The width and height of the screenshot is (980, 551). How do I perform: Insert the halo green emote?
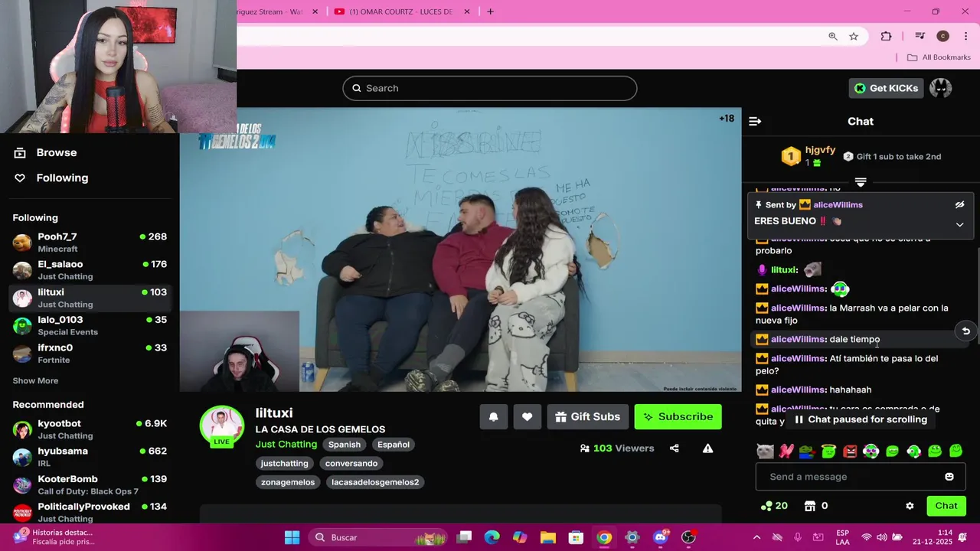tap(828, 452)
